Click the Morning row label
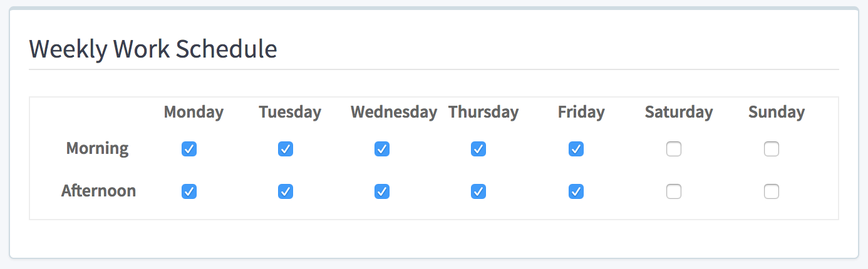Viewport: 868px width, 269px height. [x=97, y=149]
